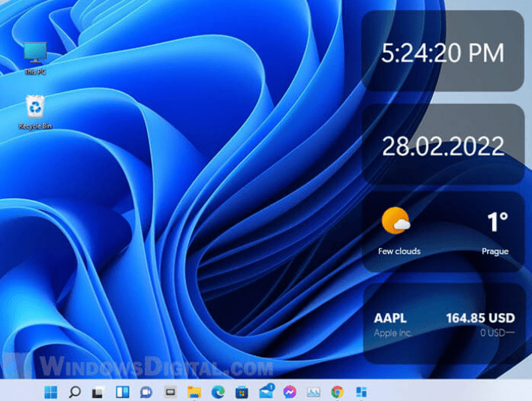Open the Widgets panel icon
Image resolution: width=532 pixels, height=401 pixels.
(x=121, y=391)
